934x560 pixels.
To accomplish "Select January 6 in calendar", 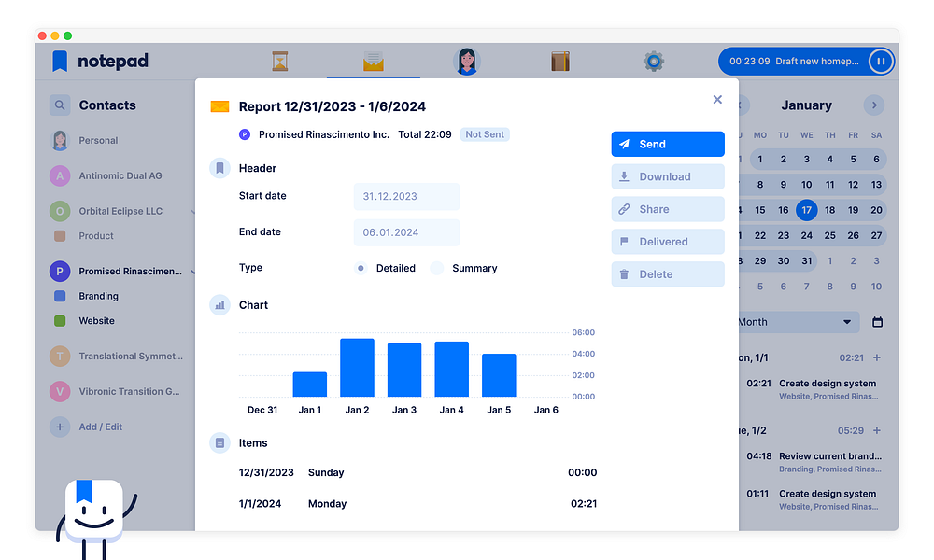I will coord(876,160).
